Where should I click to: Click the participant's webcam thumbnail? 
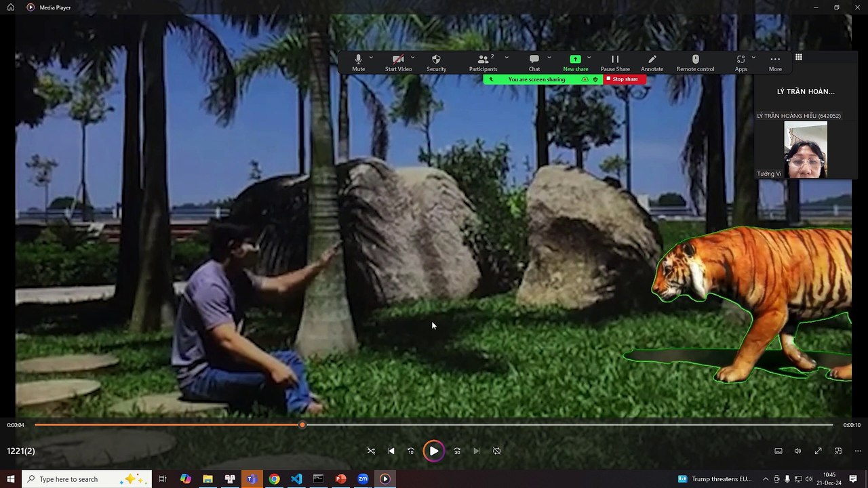(806, 150)
